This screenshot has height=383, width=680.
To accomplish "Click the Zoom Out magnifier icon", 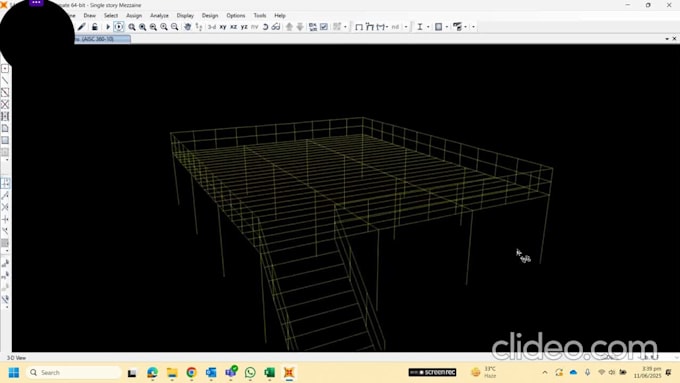I will pos(174,27).
